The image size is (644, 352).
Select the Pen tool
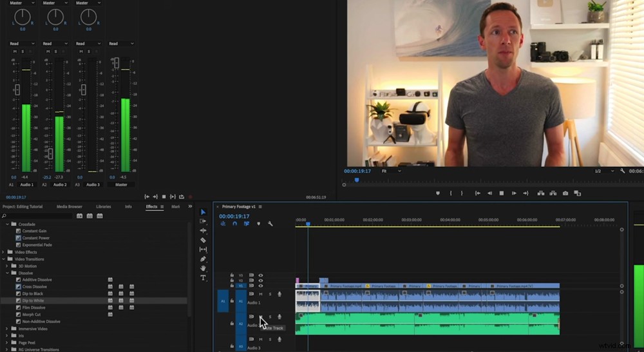[x=203, y=259]
